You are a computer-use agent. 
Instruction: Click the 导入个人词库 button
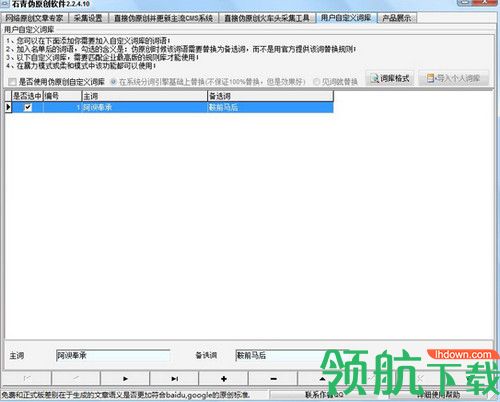pyautogui.click(x=454, y=78)
